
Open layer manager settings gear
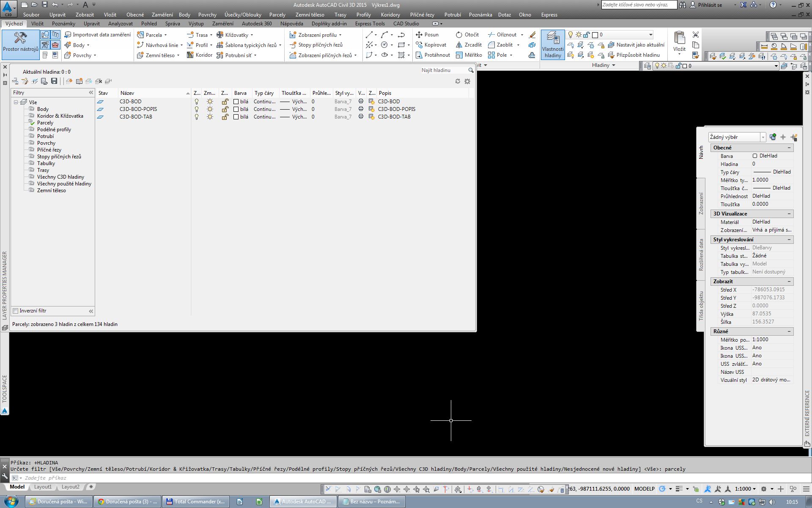pos(467,81)
